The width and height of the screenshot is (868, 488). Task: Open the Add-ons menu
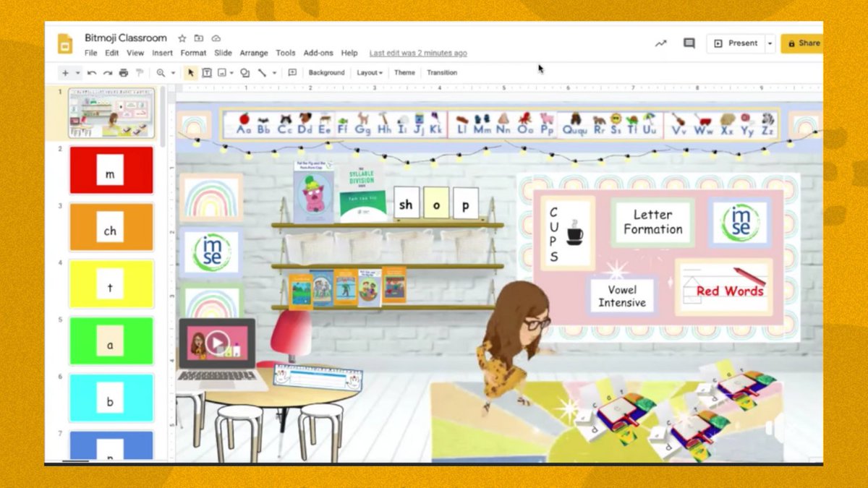318,53
